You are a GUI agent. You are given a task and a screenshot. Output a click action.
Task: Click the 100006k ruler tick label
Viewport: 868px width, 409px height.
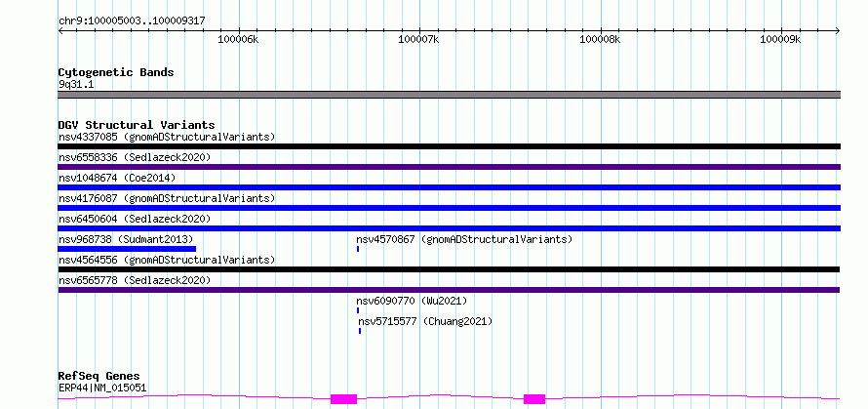click(x=238, y=39)
